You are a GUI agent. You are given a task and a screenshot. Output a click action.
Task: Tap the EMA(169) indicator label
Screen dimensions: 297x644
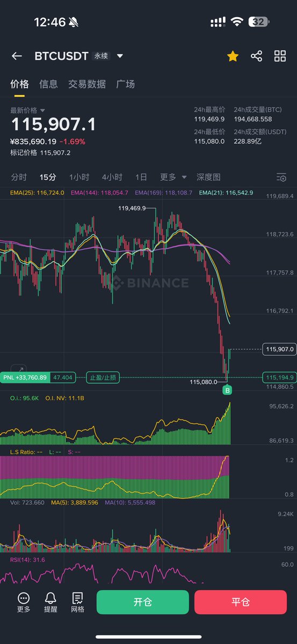(163, 193)
